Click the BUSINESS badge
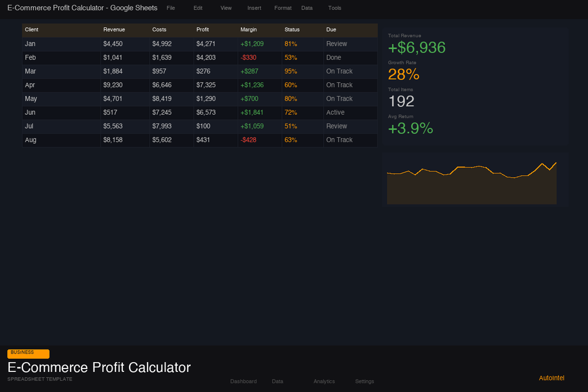 [x=28, y=354]
